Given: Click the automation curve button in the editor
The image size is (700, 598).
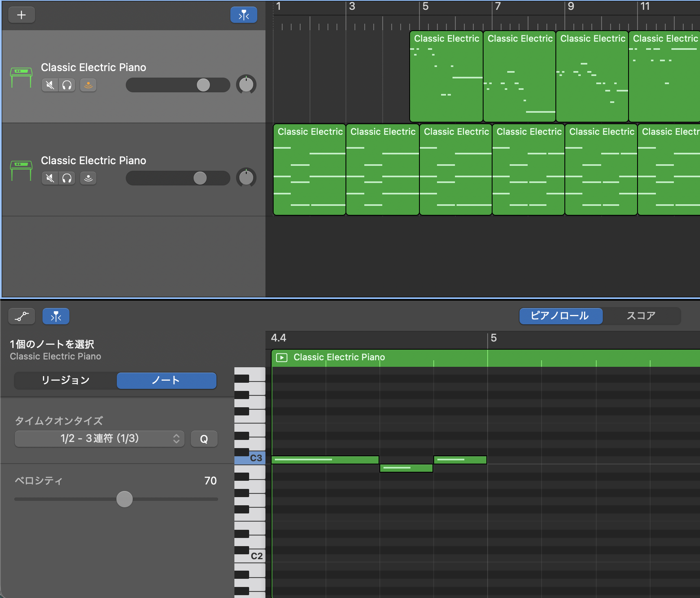Looking at the screenshot, I should click(22, 317).
